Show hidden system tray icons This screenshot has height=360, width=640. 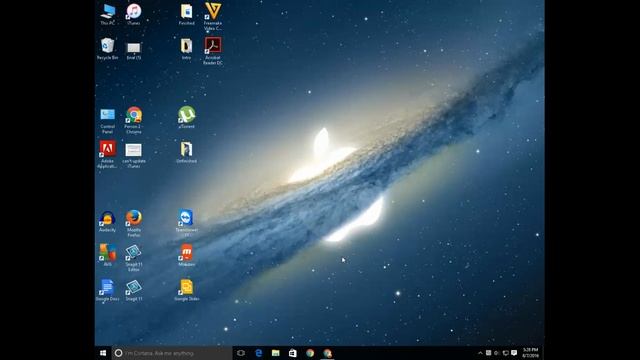click(480, 353)
